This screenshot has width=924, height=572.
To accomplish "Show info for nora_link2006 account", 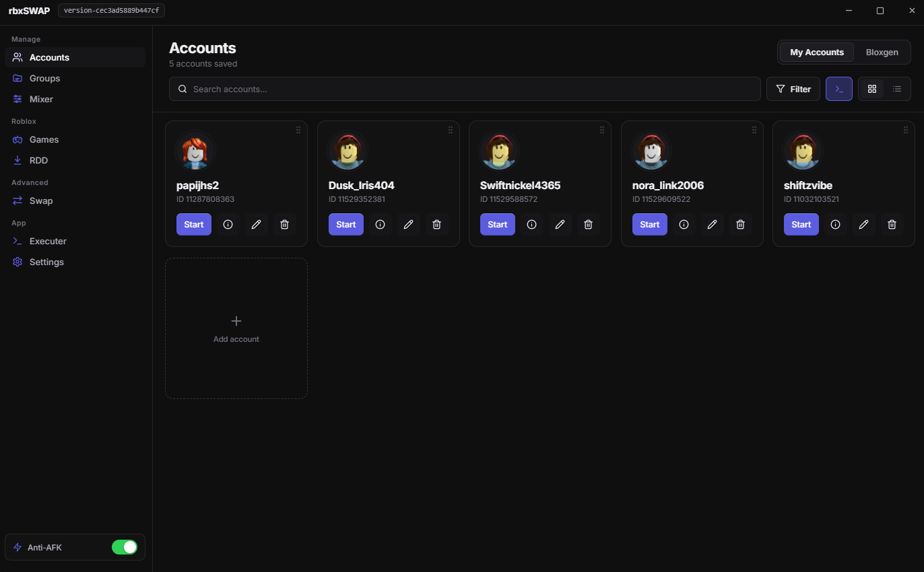I will tap(684, 225).
